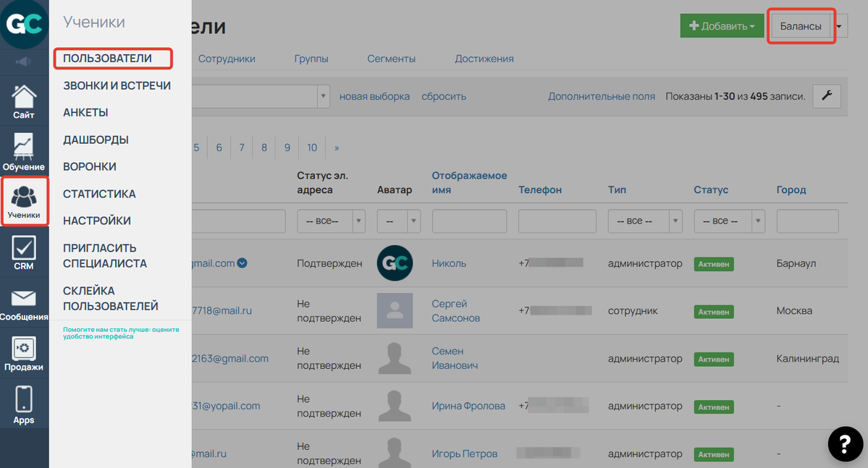The height and width of the screenshot is (468, 868).
Task: Open the Статус filter dropdown
Action: point(728,221)
